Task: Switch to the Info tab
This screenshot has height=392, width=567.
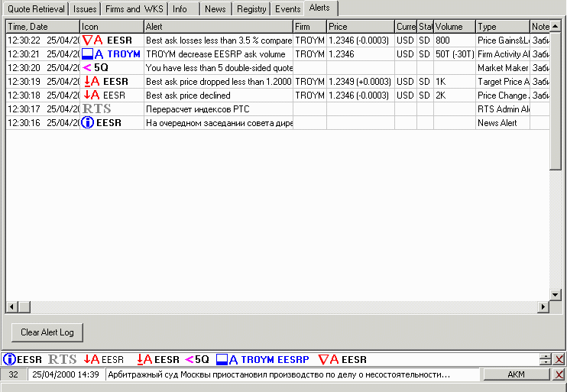Action: (183, 9)
